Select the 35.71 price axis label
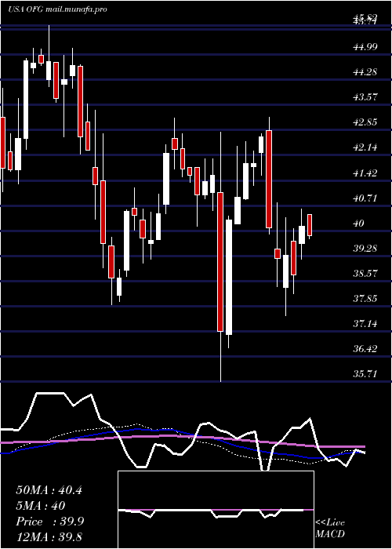 point(365,374)
